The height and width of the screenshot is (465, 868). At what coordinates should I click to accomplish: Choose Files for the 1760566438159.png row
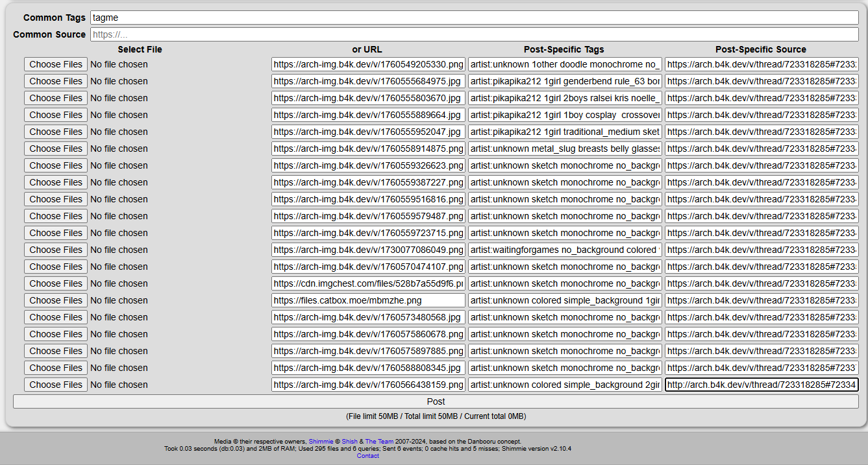(56, 385)
